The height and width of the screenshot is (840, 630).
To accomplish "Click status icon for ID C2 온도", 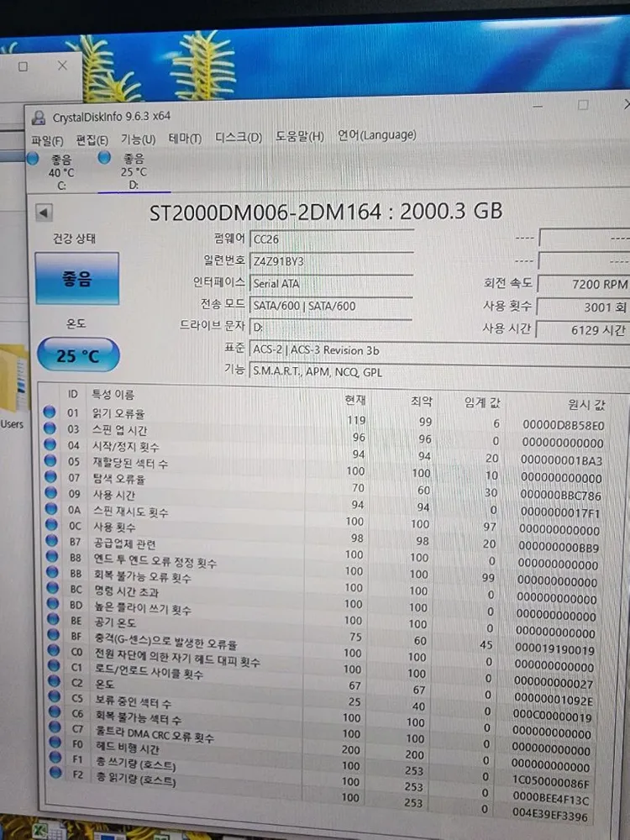I will click(x=54, y=681).
